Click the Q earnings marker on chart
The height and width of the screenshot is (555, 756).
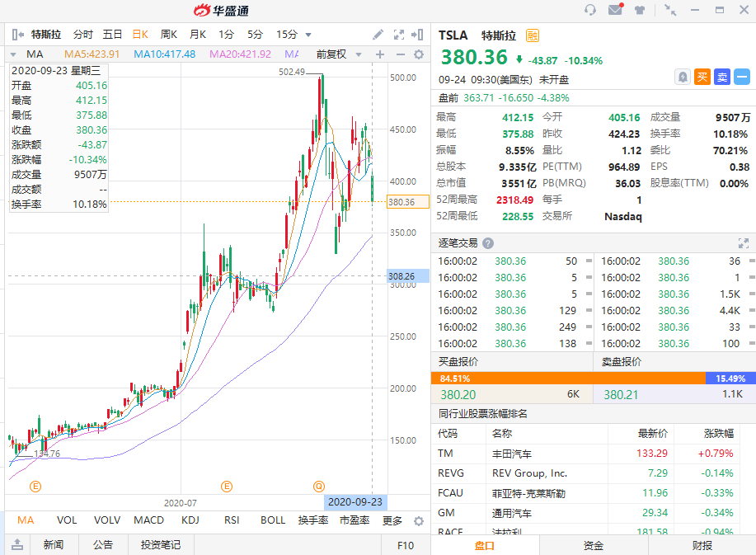(x=319, y=487)
